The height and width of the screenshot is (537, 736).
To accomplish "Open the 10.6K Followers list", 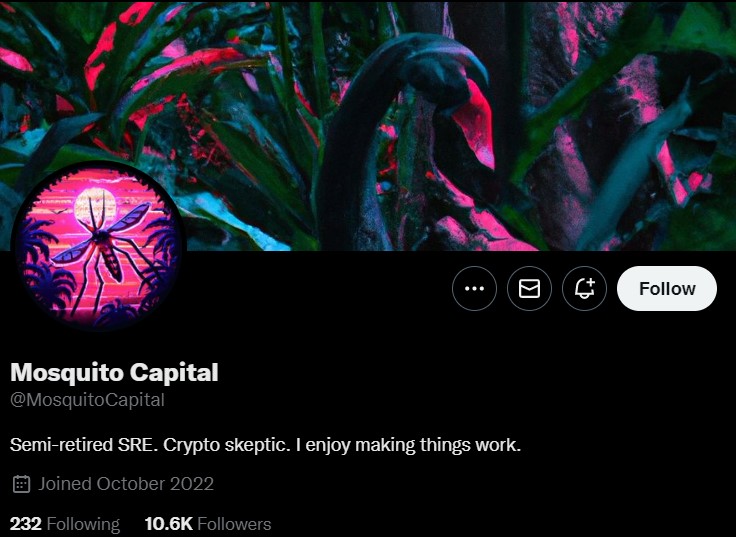I will pyautogui.click(x=208, y=524).
